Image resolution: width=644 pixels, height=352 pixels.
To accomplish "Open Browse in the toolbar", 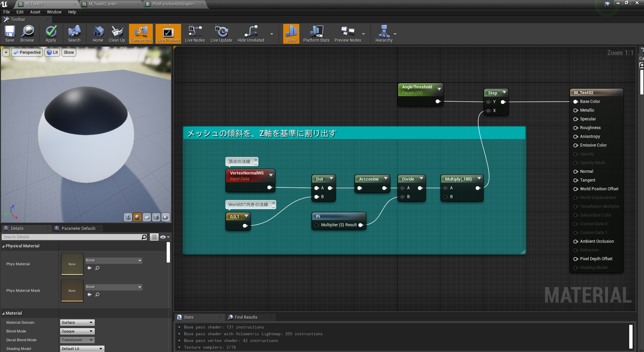I will 27,34.
